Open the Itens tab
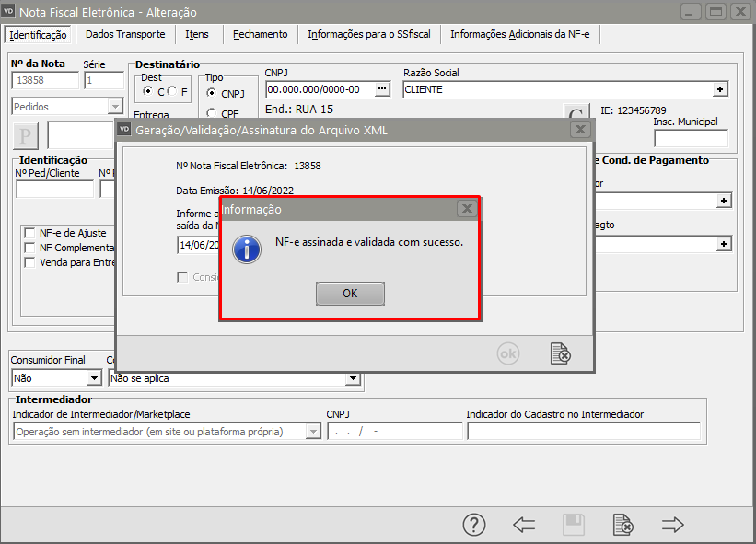Screen dimensions: 756x544 pos(197,34)
